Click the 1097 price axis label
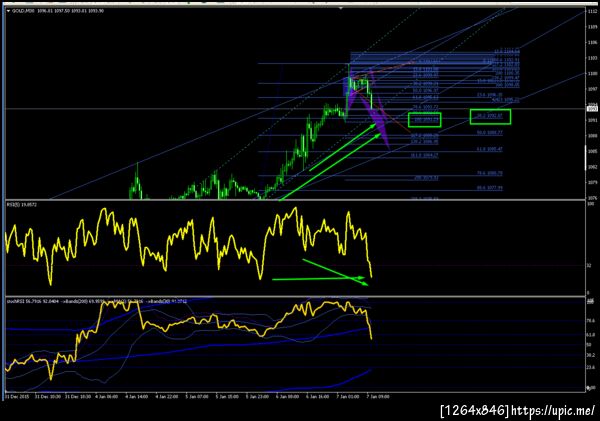 (x=592, y=89)
